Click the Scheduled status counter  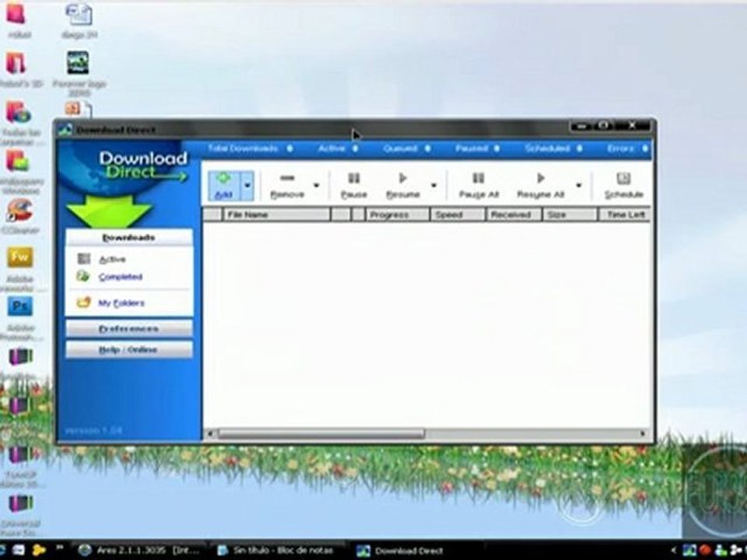[x=553, y=149]
